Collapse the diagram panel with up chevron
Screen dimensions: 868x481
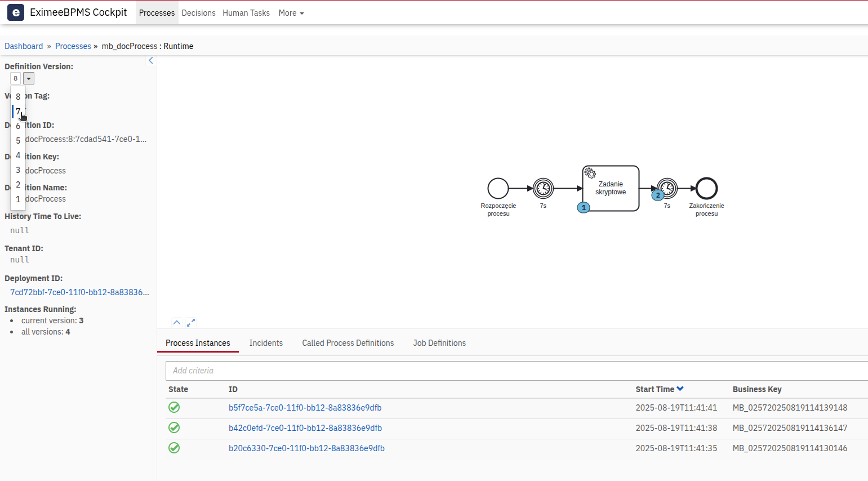click(x=177, y=323)
